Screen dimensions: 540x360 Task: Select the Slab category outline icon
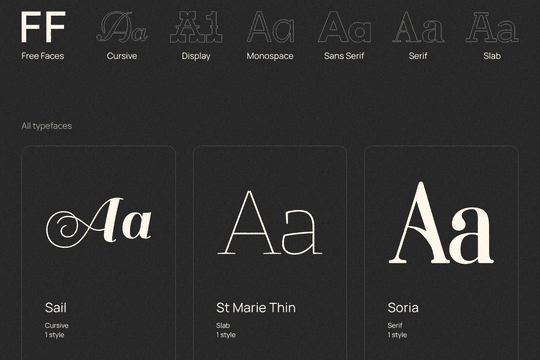pyautogui.click(x=492, y=27)
